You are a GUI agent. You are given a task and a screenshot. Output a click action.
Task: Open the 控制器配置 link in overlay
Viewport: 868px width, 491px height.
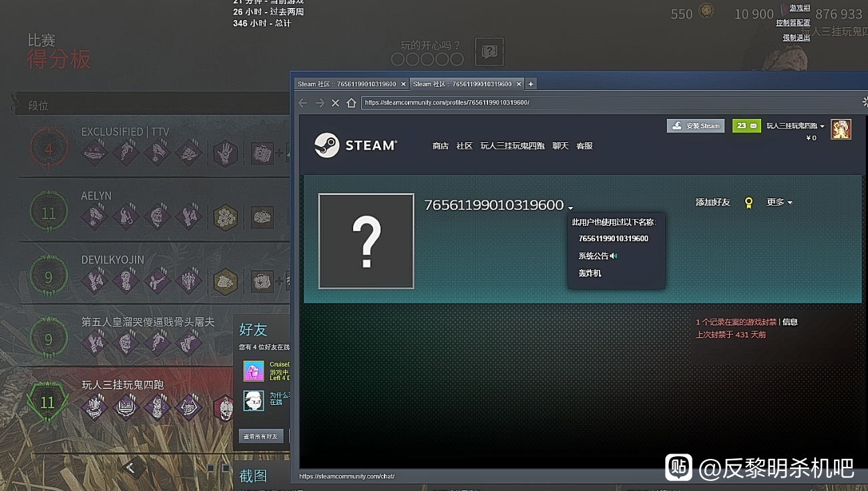[793, 23]
